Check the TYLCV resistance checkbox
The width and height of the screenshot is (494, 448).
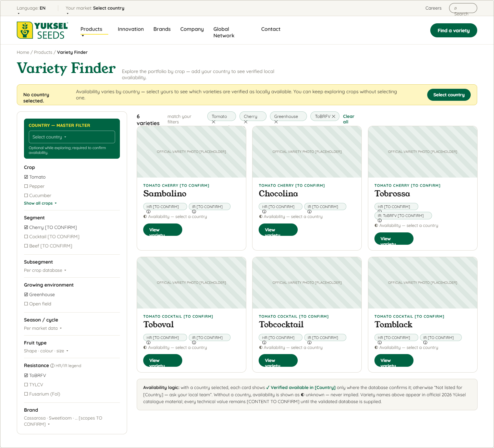tap(26, 385)
